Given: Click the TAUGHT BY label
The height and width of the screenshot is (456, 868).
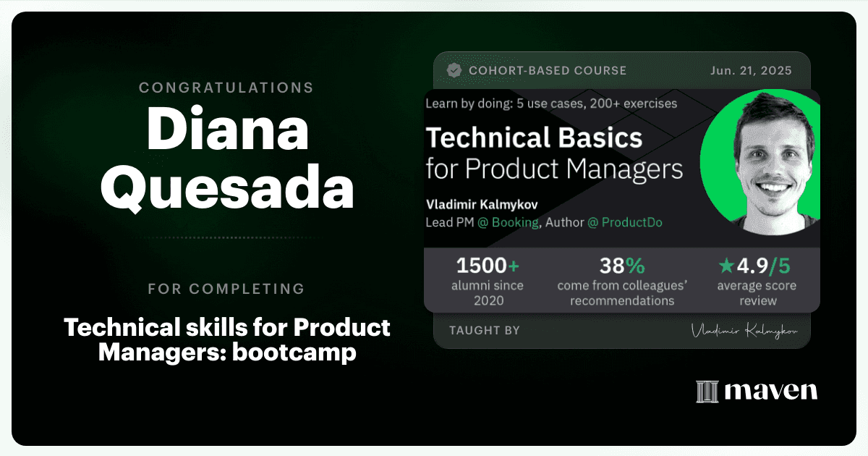Looking at the screenshot, I should point(485,330).
